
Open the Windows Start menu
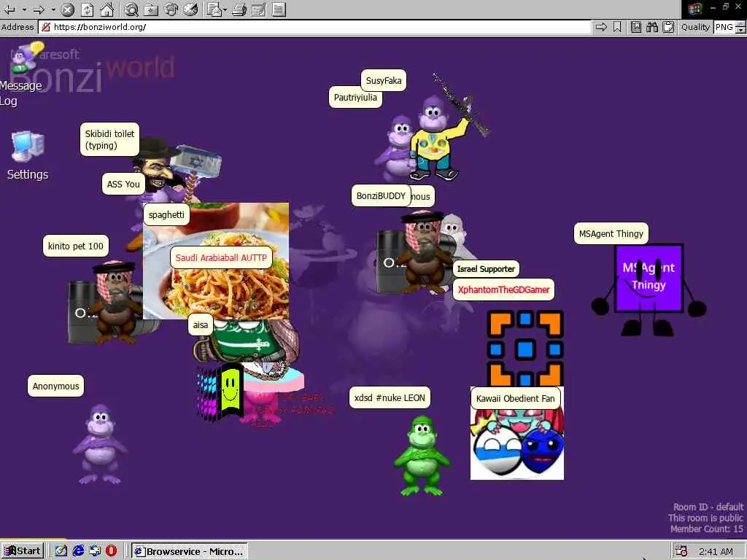[x=22, y=551]
